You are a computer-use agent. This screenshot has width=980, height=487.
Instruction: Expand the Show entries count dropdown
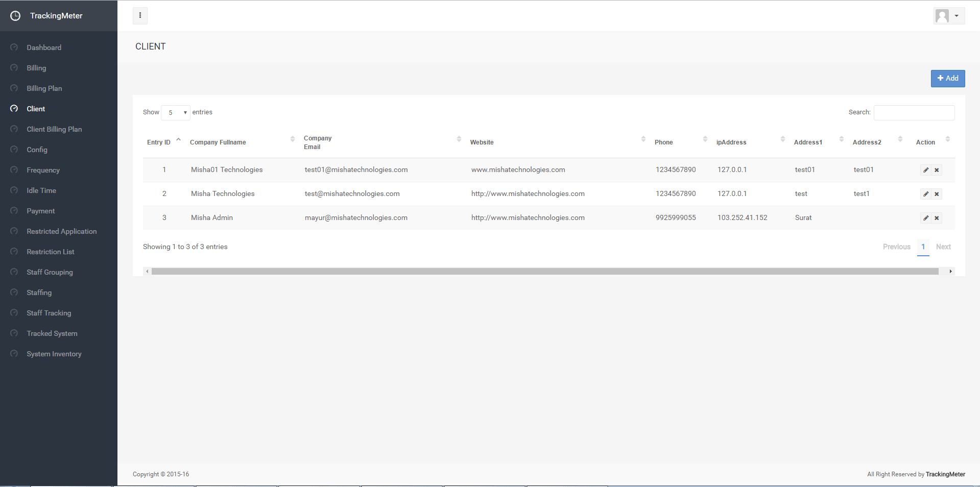(176, 113)
